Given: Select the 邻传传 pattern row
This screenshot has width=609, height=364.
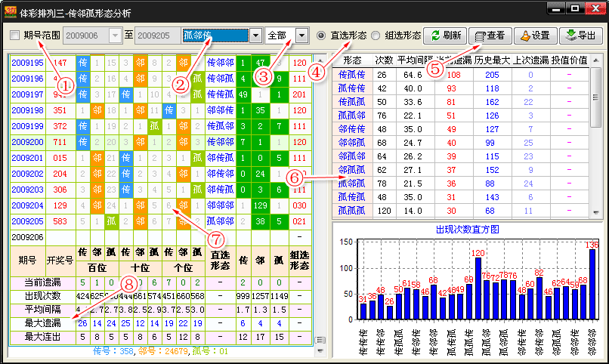Looking at the screenshot, I should pyautogui.click(x=461, y=129).
